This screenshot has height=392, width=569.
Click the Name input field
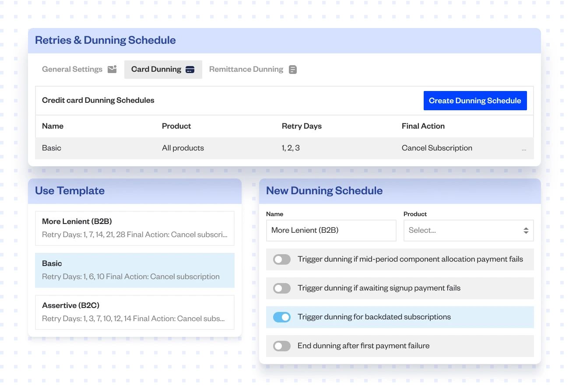click(x=331, y=230)
